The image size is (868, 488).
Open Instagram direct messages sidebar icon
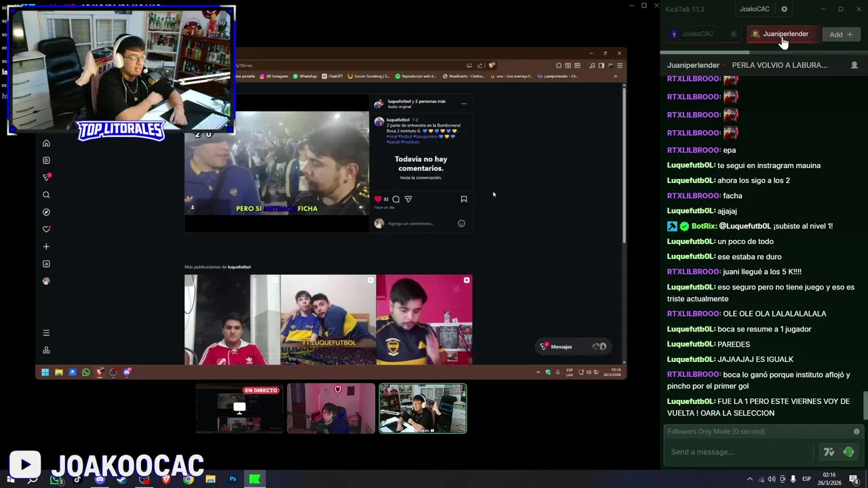[46, 178]
